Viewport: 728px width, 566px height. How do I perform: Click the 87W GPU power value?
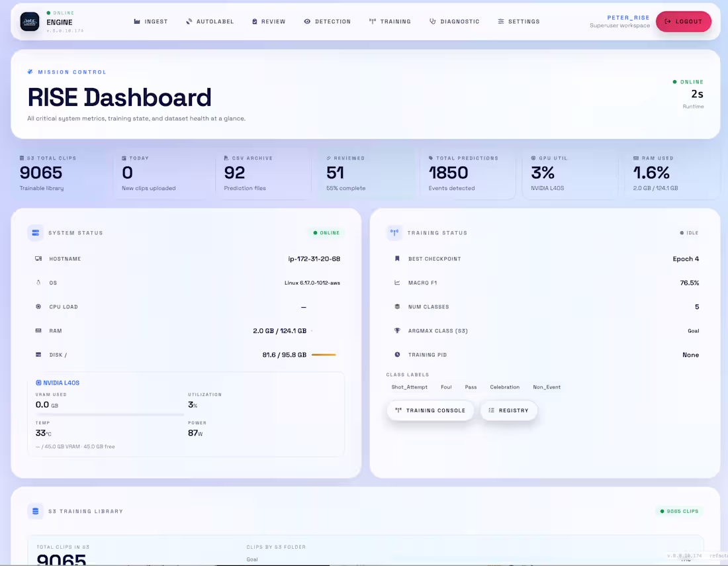tap(195, 433)
